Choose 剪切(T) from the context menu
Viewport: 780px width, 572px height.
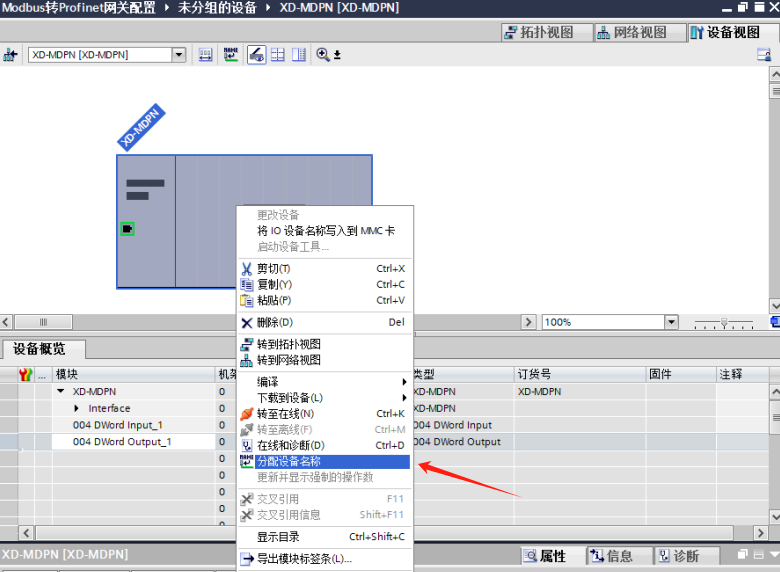coord(325,269)
